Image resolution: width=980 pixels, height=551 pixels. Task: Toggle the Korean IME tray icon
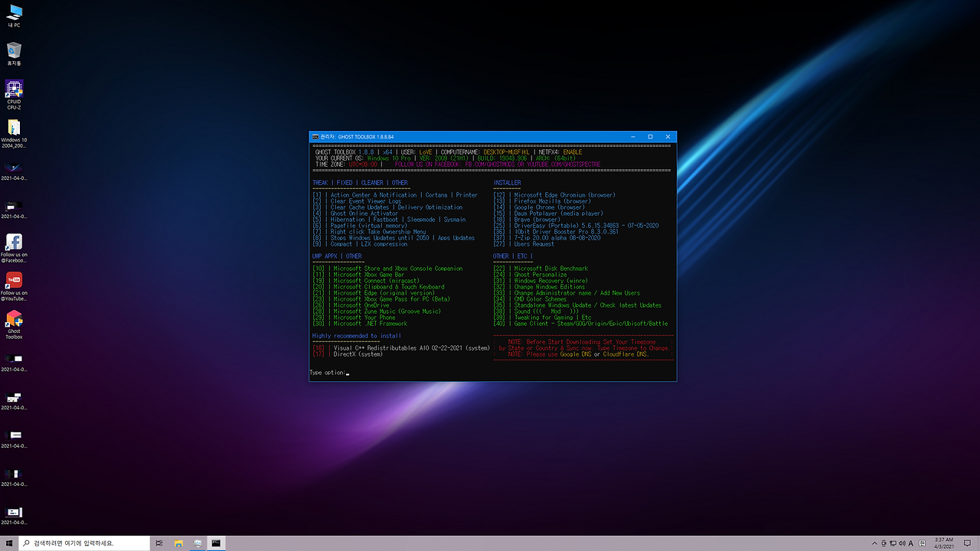[922, 543]
